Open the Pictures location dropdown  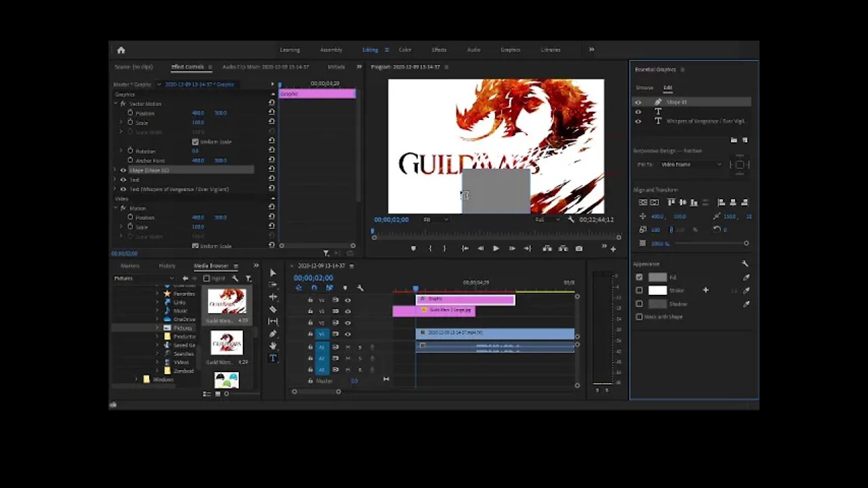(144, 279)
